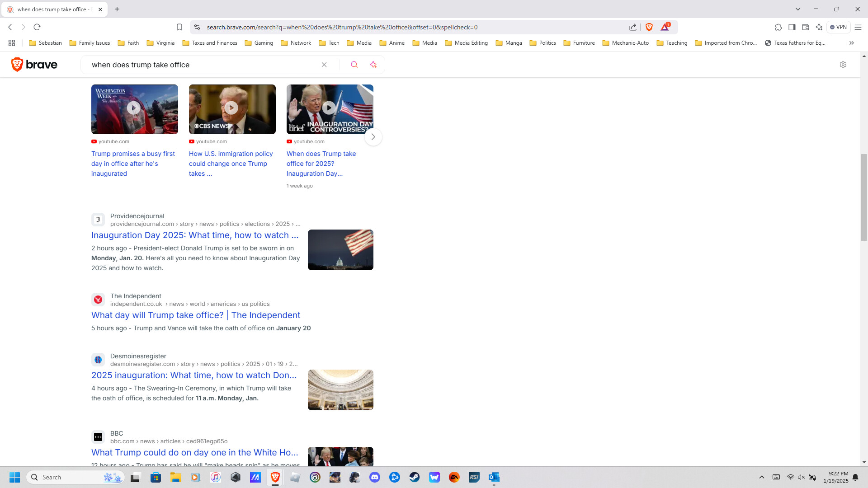Click in the Brave search query field
This screenshot has height=488, width=868.
pos(203,65)
